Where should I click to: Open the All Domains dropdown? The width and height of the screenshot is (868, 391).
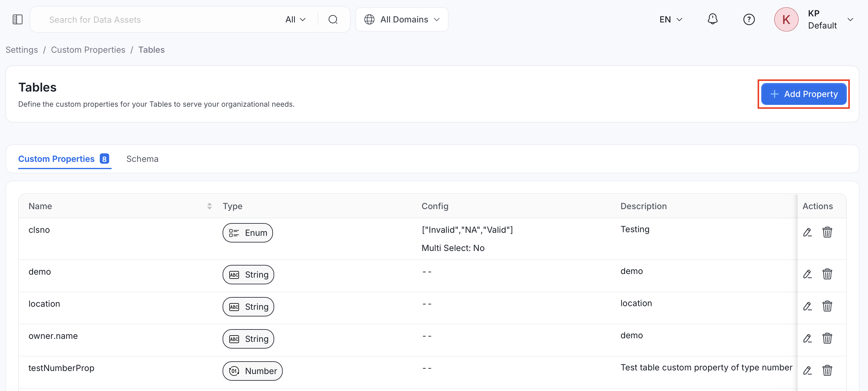[x=402, y=19]
